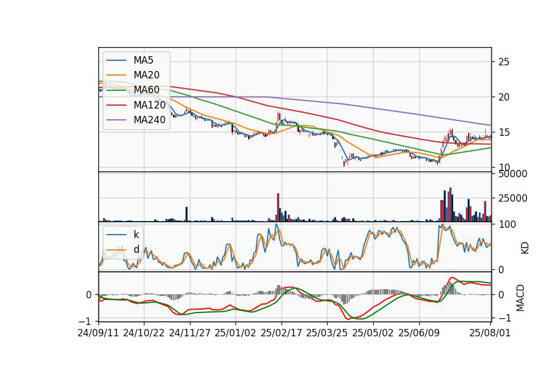Click the 24/10/22 date axis label

pos(144,333)
